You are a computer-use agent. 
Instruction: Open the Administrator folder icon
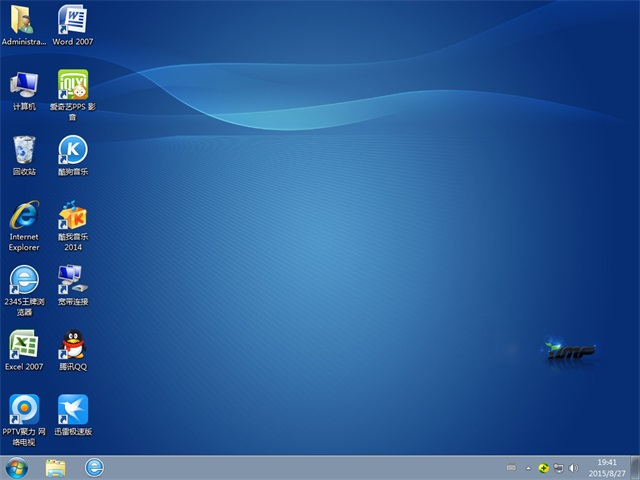pyautogui.click(x=23, y=20)
